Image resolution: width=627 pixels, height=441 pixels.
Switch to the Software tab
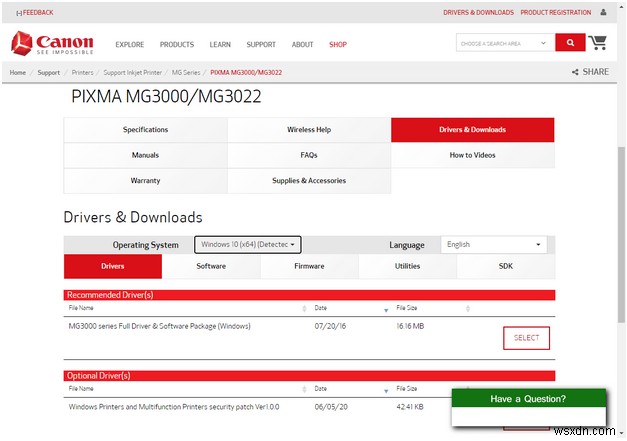coord(211,266)
